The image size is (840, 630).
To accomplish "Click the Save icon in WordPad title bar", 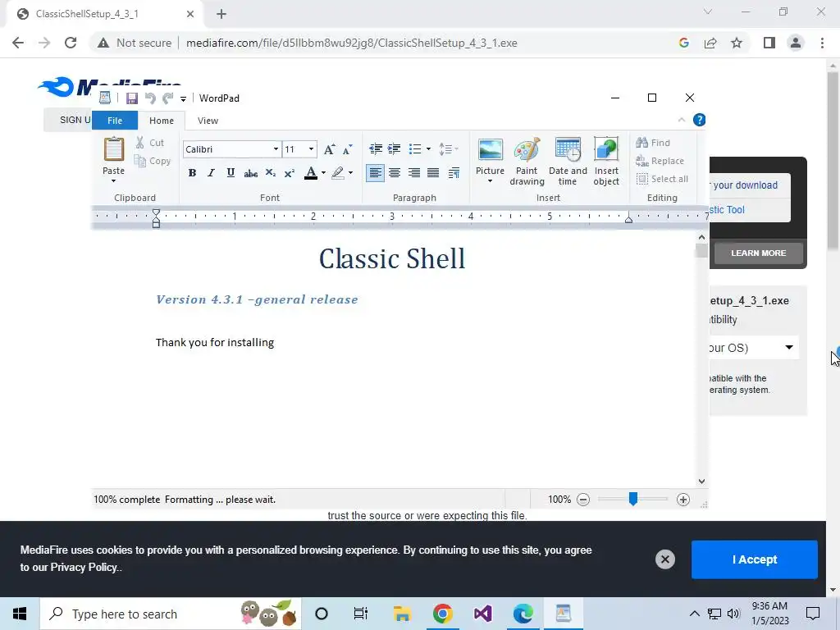I will pos(132,98).
